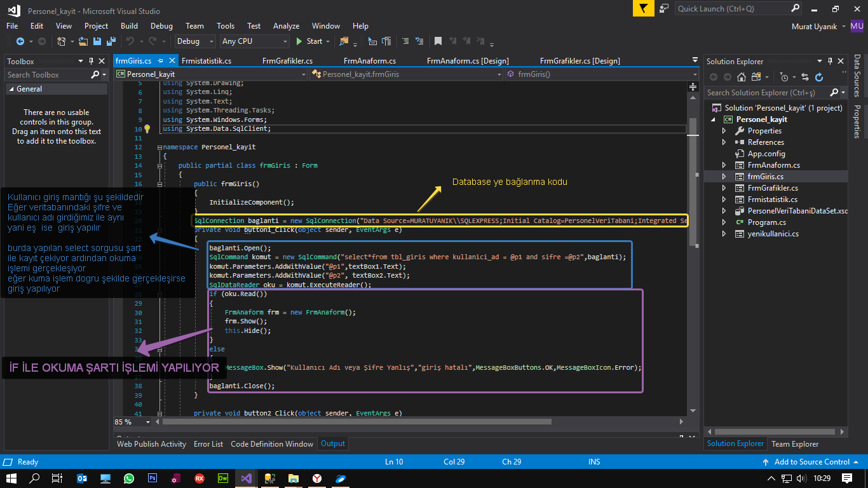Expand the References node in Solution Explorer
The height and width of the screenshot is (488, 868).
tap(724, 142)
